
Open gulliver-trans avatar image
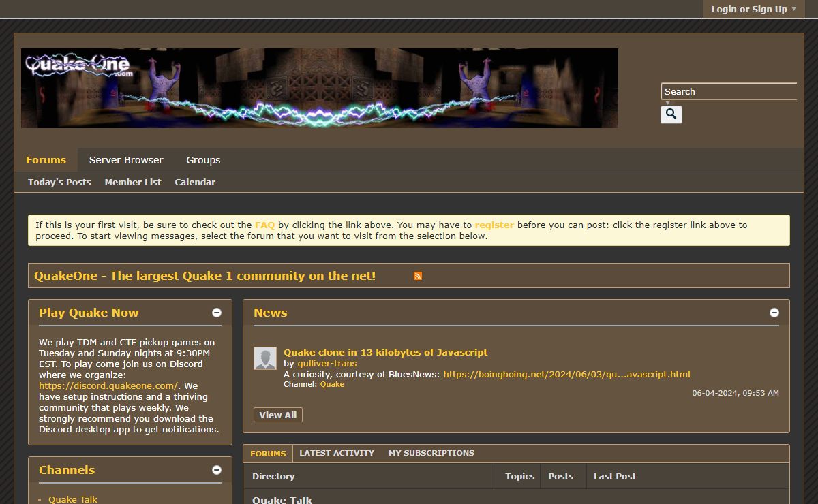[265, 358]
